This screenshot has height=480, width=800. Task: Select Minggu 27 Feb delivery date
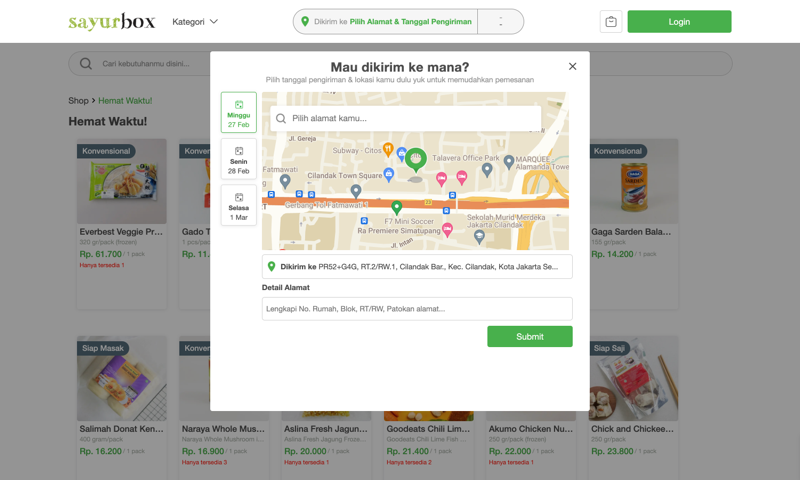pyautogui.click(x=239, y=112)
